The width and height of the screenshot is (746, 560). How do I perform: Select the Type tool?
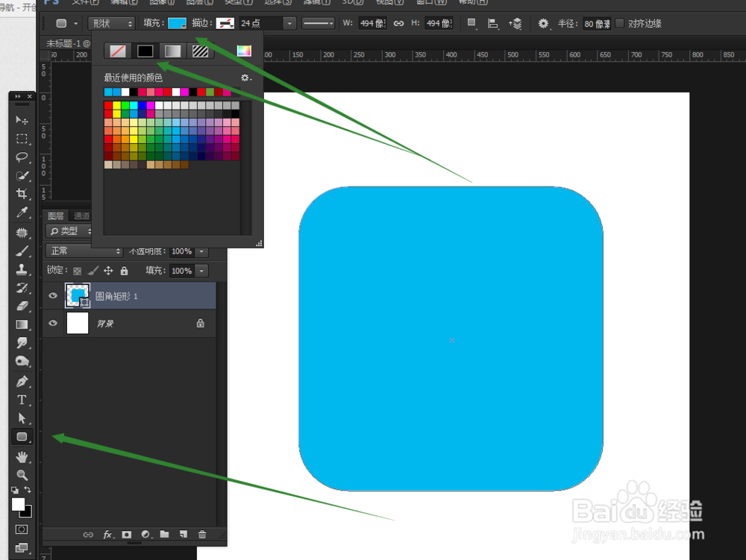tap(22, 400)
